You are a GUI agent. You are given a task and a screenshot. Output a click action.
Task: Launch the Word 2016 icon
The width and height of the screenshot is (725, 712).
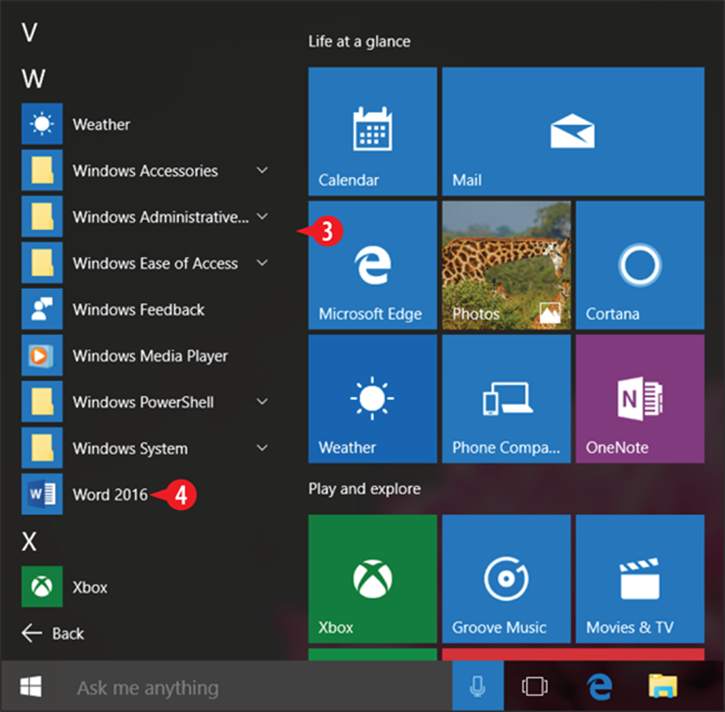point(42,494)
